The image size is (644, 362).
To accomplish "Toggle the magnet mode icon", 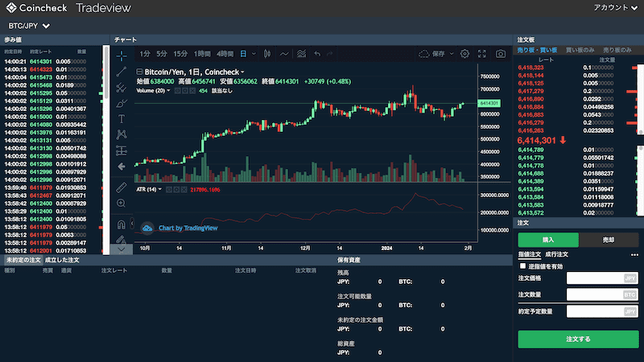I will pos(122,224).
